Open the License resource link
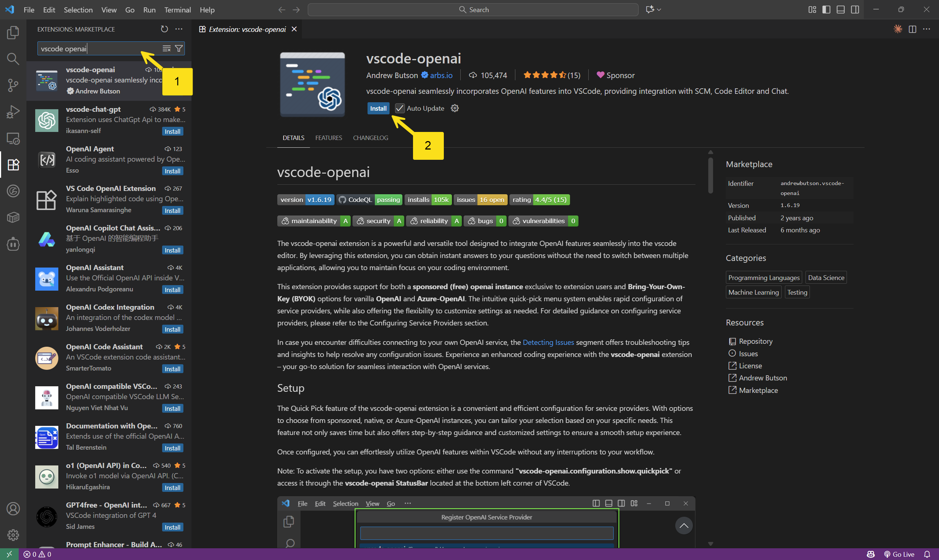 click(745, 366)
